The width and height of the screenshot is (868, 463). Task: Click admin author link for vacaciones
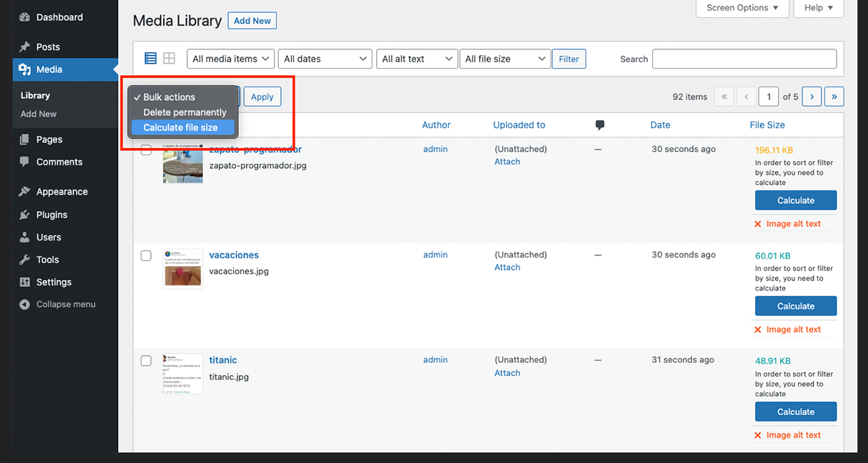(435, 255)
